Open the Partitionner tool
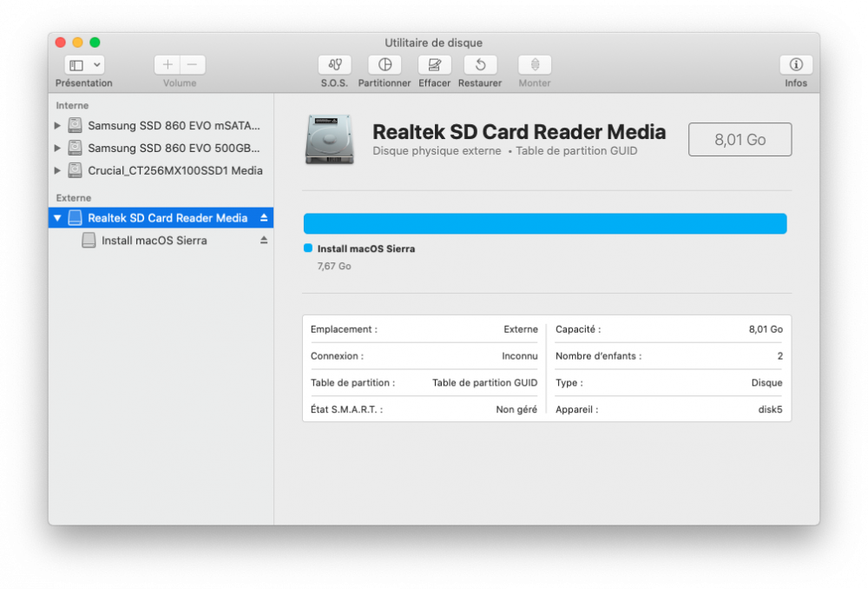The image size is (868, 589). pyautogui.click(x=385, y=65)
